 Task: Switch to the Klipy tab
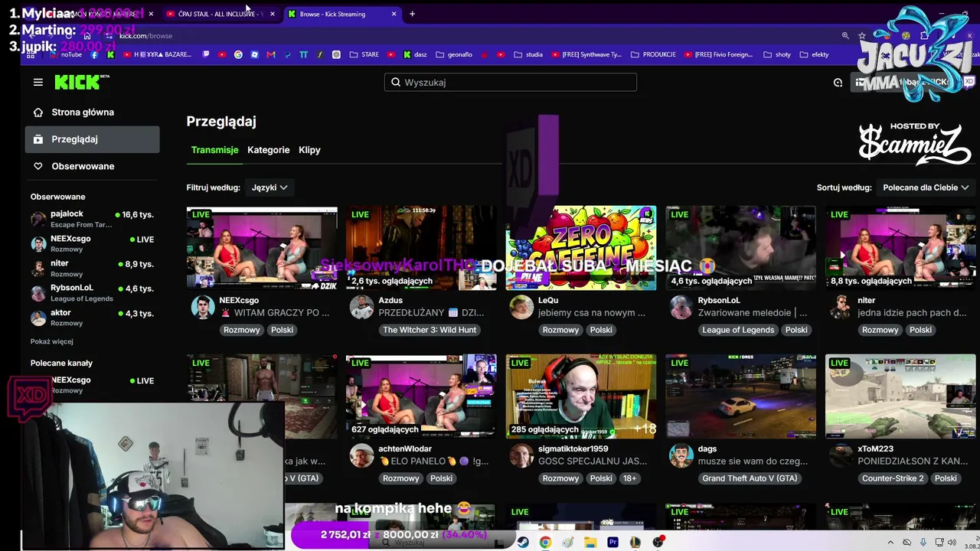click(x=309, y=150)
